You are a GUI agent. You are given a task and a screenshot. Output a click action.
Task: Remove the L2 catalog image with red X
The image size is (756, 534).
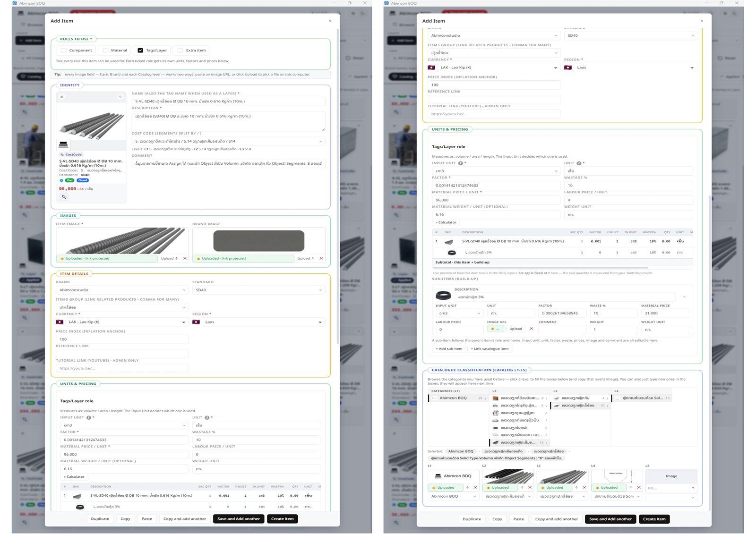(530, 488)
